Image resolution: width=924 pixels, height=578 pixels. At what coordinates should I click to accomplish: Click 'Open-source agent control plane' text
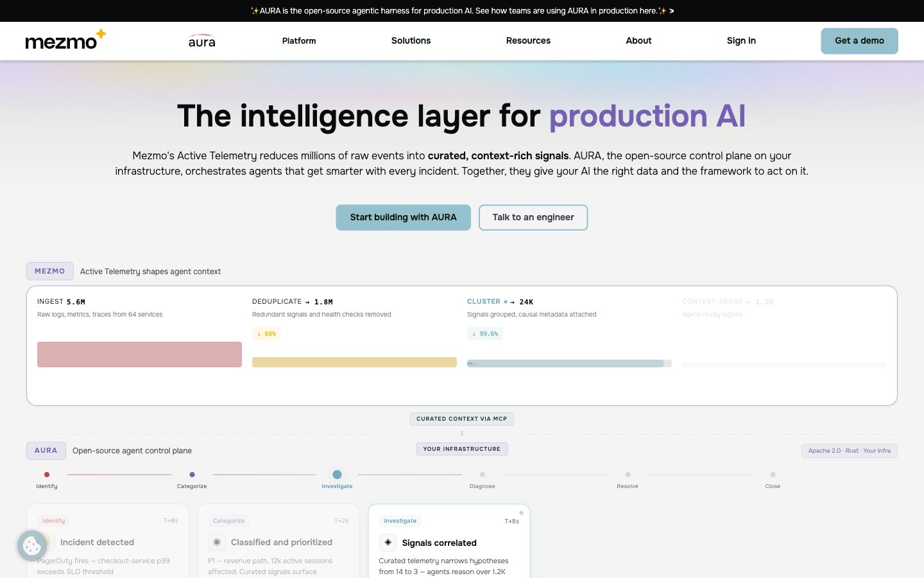(132, 451)
